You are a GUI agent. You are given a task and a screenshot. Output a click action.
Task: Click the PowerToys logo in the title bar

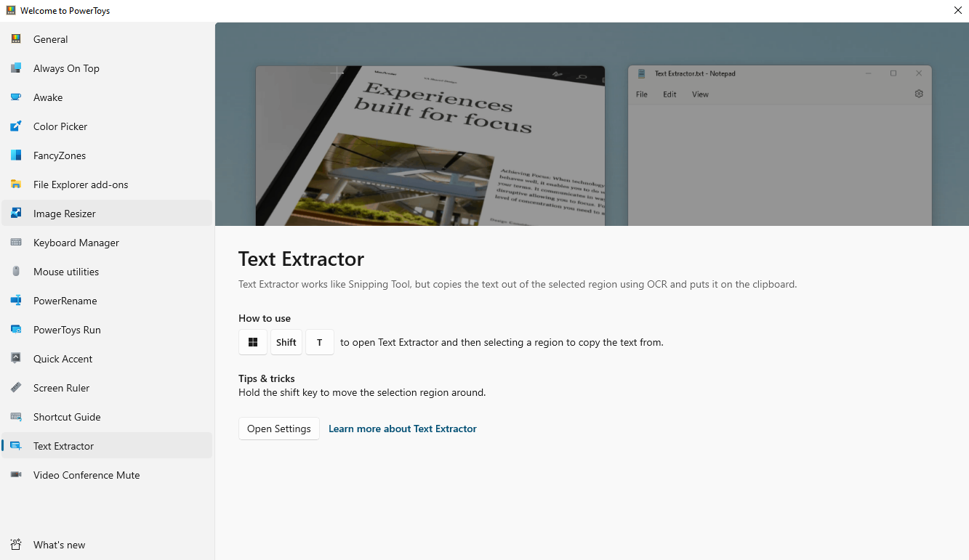11,11
